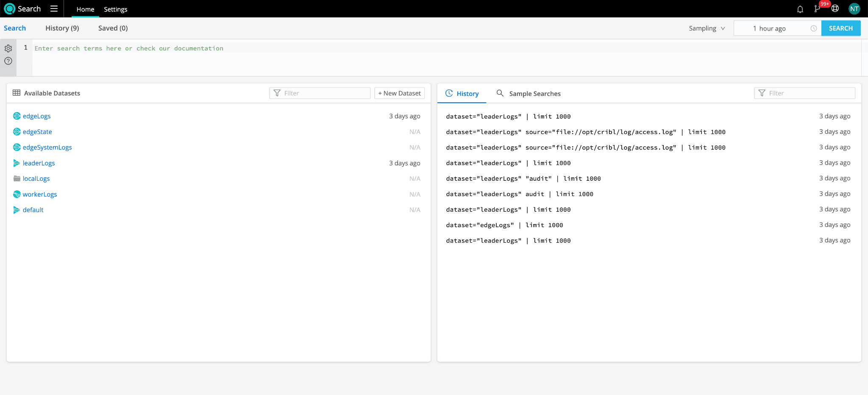Open search settings gear icon
The width and height of the screenshot is (868, 395).
[8, 48]
